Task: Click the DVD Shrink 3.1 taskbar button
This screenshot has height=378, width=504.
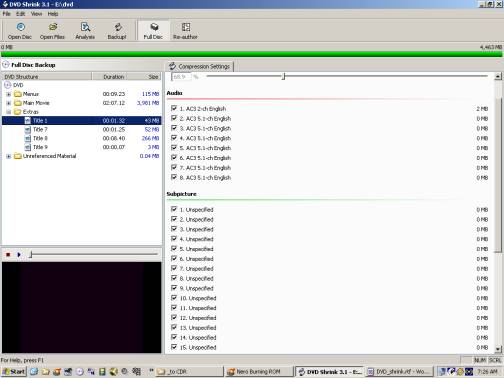Action: pyautogui.click(x=329, y=371)
